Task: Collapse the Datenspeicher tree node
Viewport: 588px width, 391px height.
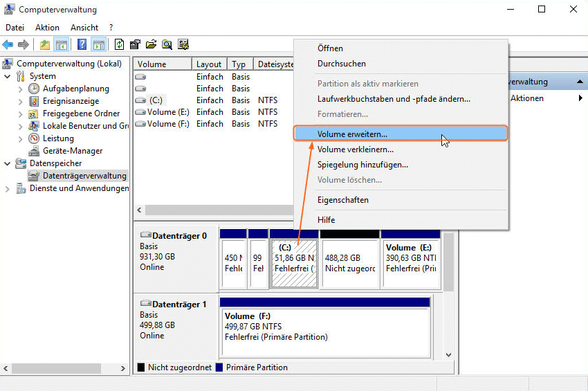Action: (8, 163)
